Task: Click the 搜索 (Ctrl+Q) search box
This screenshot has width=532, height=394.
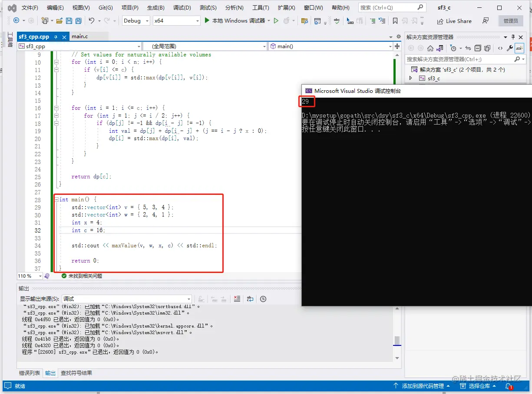Action: click(x=392, y=7)
